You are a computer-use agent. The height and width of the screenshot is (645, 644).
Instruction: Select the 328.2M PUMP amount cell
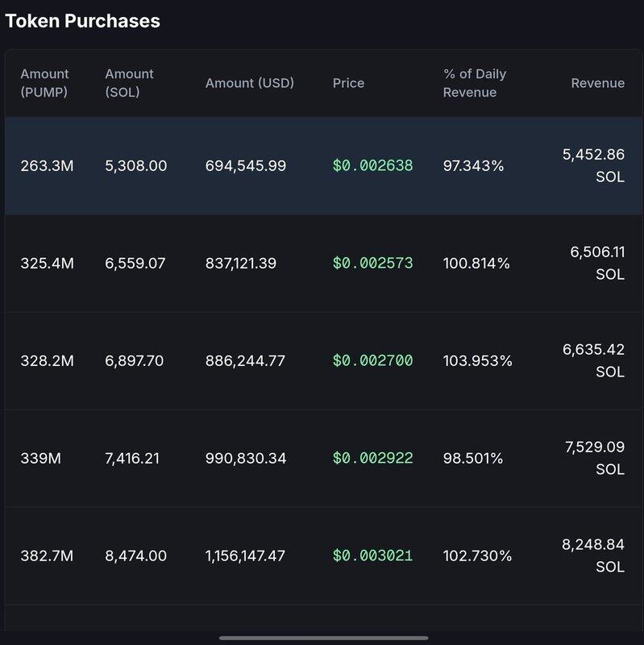point(47,361)
